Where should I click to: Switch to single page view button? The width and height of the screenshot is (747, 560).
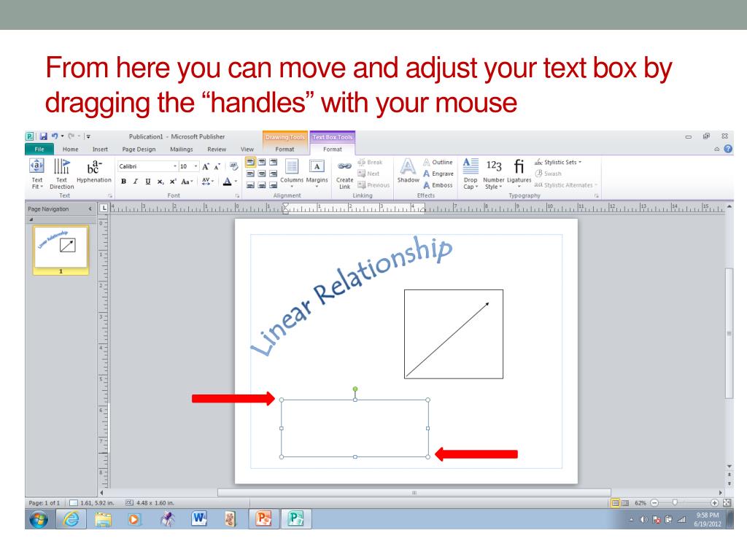(615, 503)
